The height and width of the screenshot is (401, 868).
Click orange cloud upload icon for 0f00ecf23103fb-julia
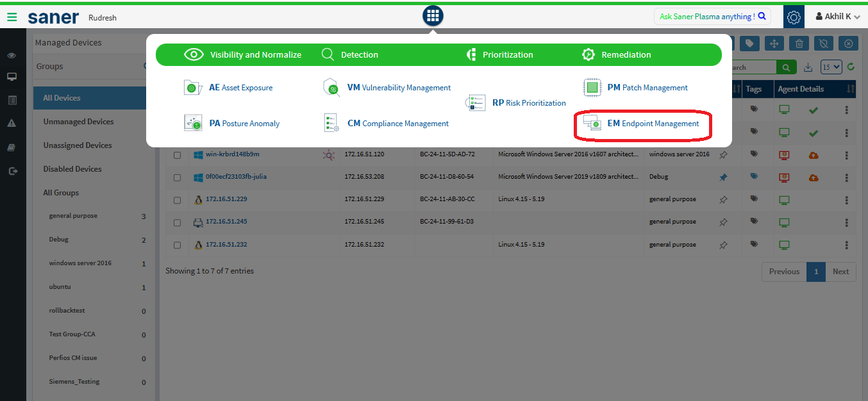814,177
